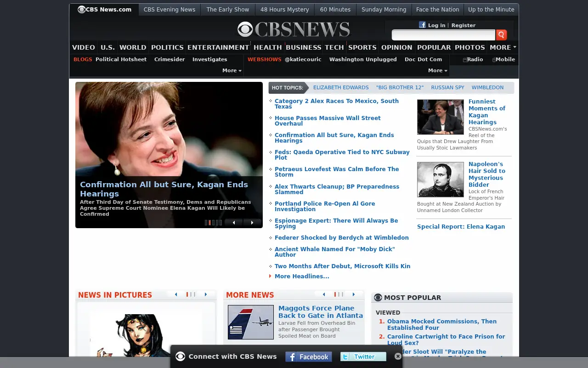This screenshot has width=588, height=368.
Task: Show previous News in Pictures item
Action: coord(176,294)
